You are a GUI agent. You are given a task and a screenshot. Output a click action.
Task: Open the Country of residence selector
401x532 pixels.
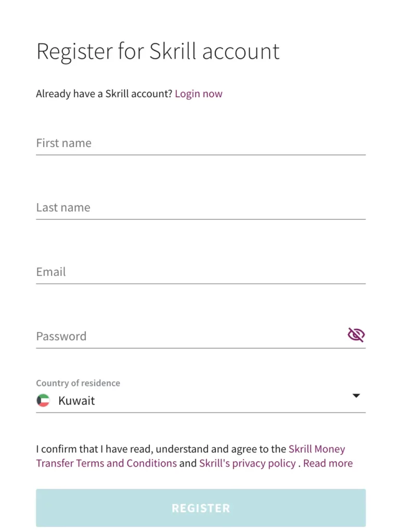200,401
